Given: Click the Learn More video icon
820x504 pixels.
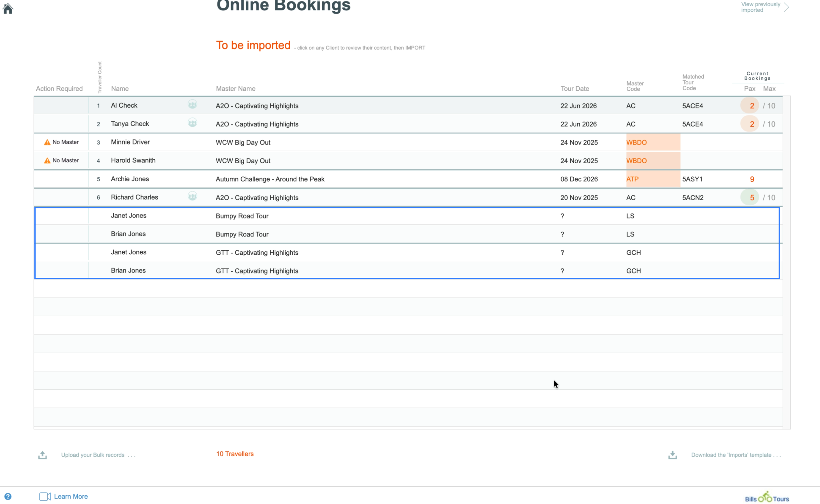Looking at the screenshot, I should 45,496.
